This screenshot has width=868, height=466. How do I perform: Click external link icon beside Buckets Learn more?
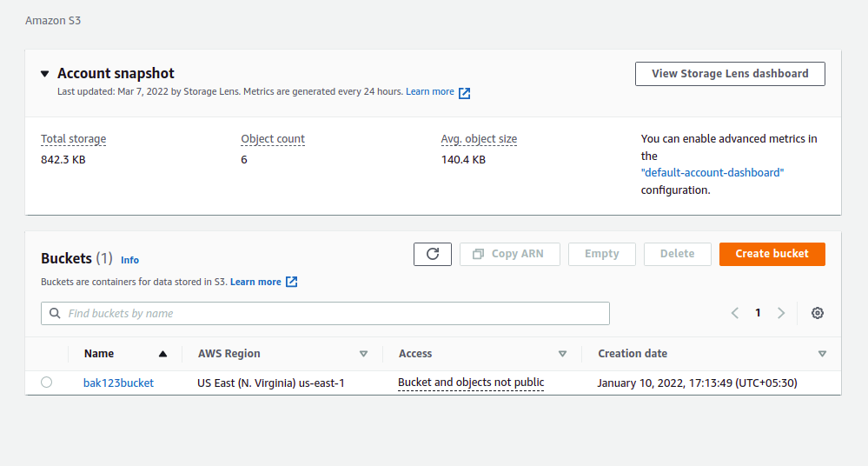292,283
